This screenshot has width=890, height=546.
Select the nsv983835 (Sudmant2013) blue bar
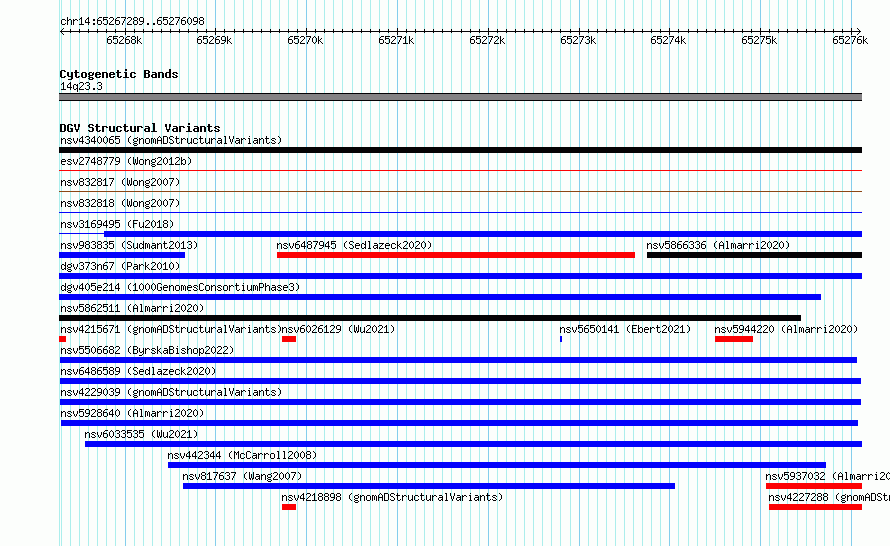coord(122,255)
